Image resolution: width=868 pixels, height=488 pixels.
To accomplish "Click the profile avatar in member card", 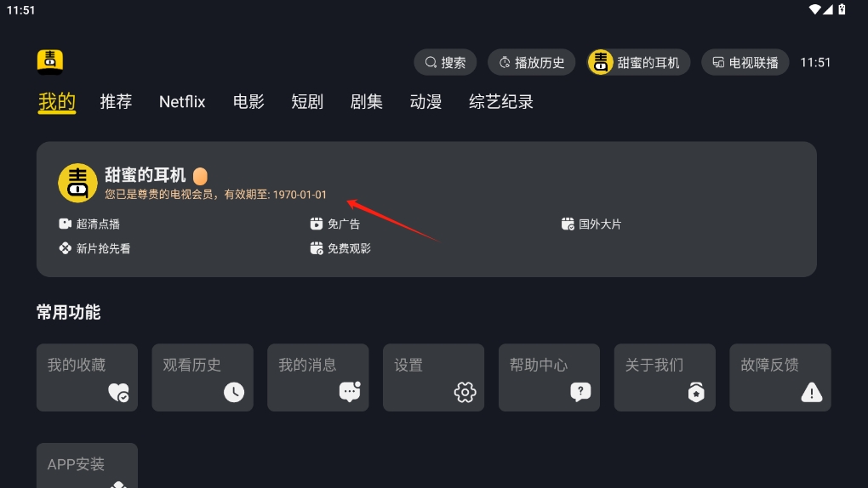I will coord(77,183).
